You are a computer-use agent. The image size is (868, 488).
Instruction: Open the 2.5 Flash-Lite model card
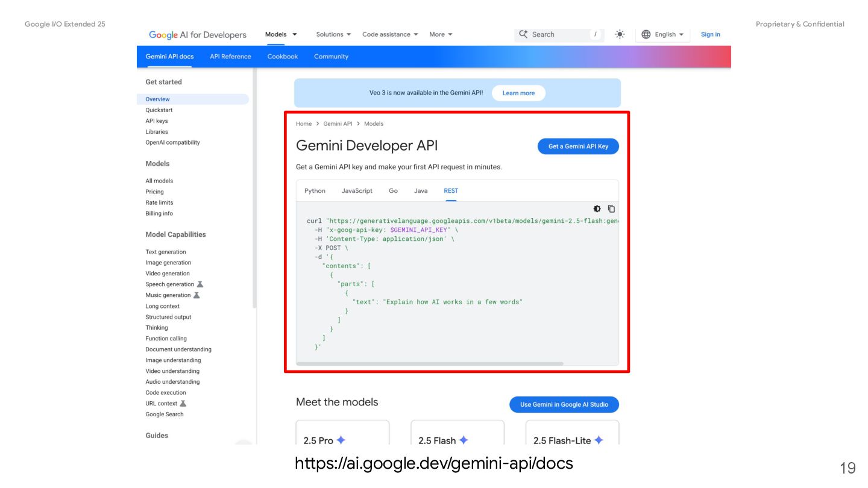(x=572, y=433)
